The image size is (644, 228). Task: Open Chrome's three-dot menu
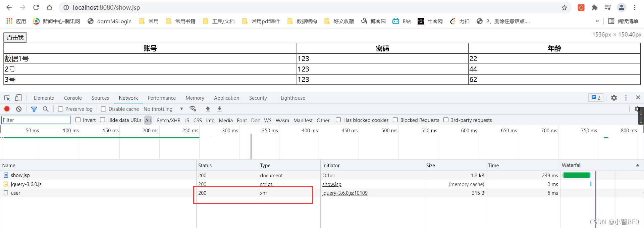coord(635,7)
